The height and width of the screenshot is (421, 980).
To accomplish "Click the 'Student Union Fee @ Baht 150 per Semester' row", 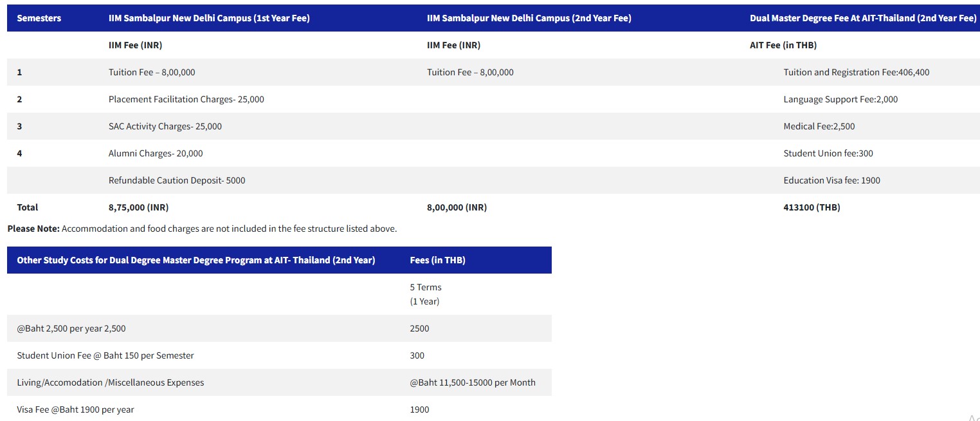I will click(x=105, y=355).
